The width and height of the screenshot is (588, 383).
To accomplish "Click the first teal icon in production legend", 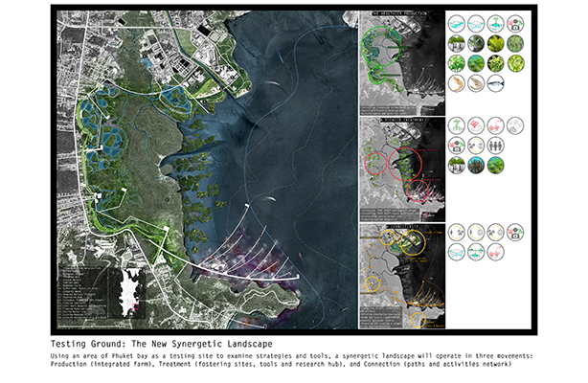I will [x=456, y=22].
